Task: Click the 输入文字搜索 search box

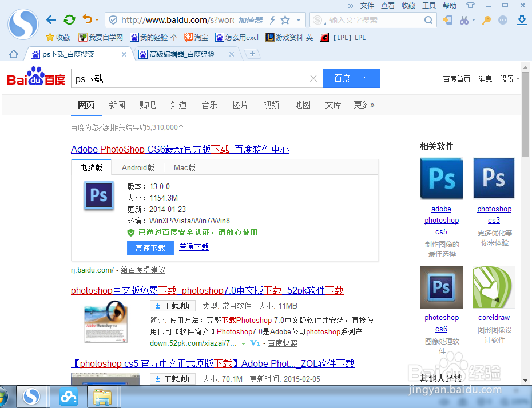Action: click(373, 20)
